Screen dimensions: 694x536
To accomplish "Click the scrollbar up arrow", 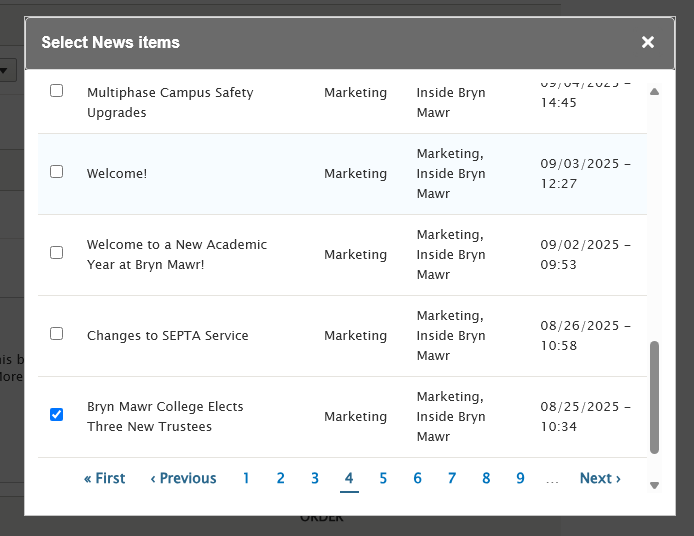I will point(655,91).
